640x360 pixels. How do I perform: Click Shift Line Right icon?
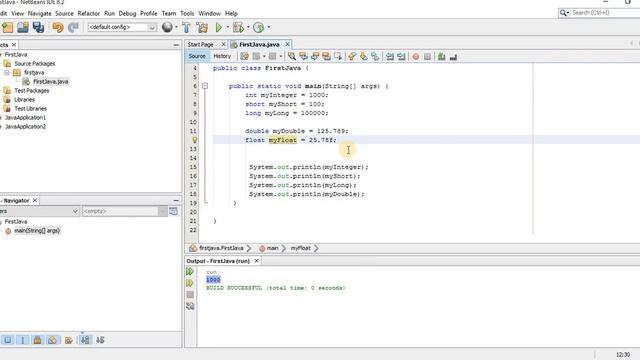tap(401, 56)
